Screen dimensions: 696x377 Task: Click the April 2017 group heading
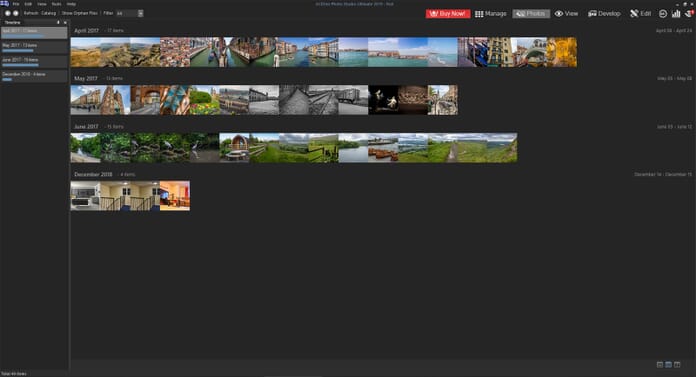[87, 31]
